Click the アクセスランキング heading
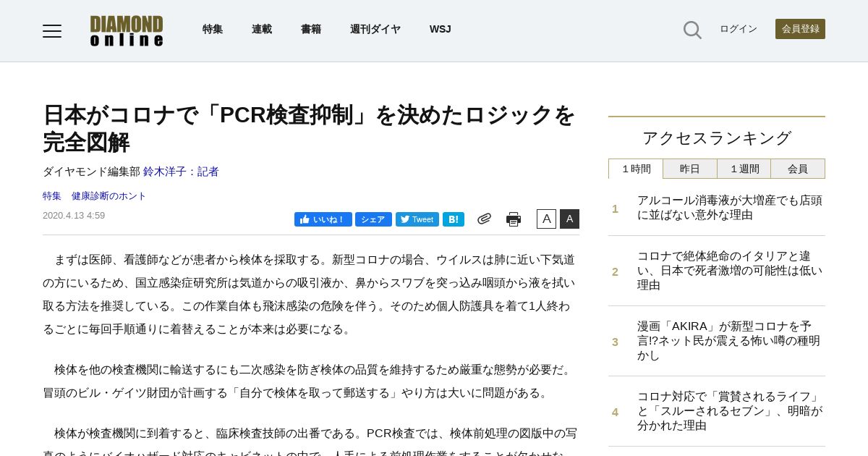The image size is (868, 456). coord(717,138)
